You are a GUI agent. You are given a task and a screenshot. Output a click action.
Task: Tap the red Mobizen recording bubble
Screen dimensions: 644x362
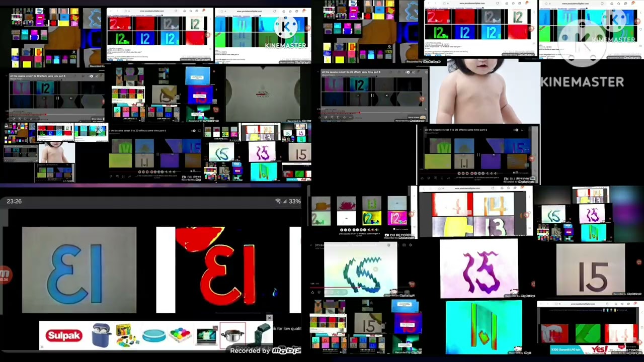[4, 276]
